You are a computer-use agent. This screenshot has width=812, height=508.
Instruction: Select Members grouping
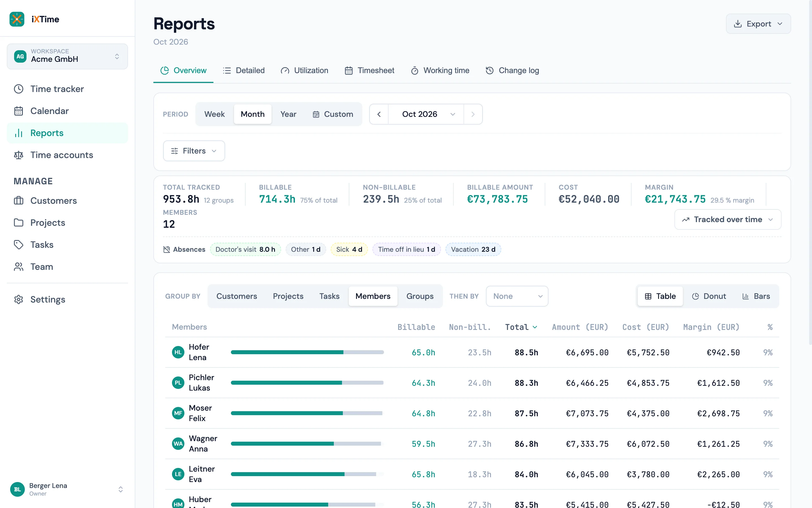tap(373, 296)
